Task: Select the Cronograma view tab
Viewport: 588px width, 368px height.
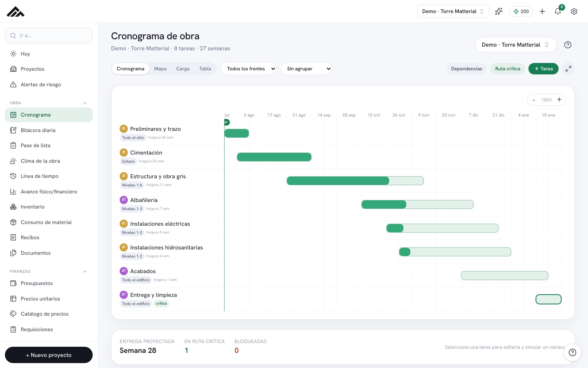Action: (x=130, y=69)
